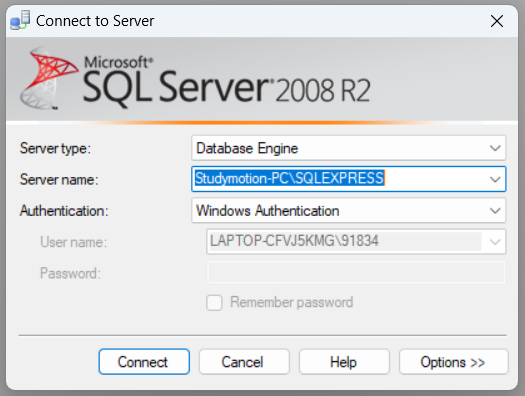
Task: Click the "User name:" label
Action: click(73, 242)
